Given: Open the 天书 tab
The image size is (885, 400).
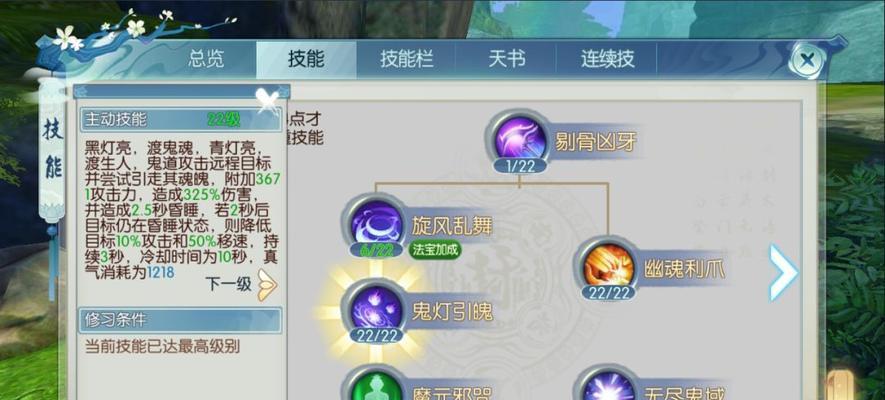Looking at the screenshot, I should tap(506, 59).
